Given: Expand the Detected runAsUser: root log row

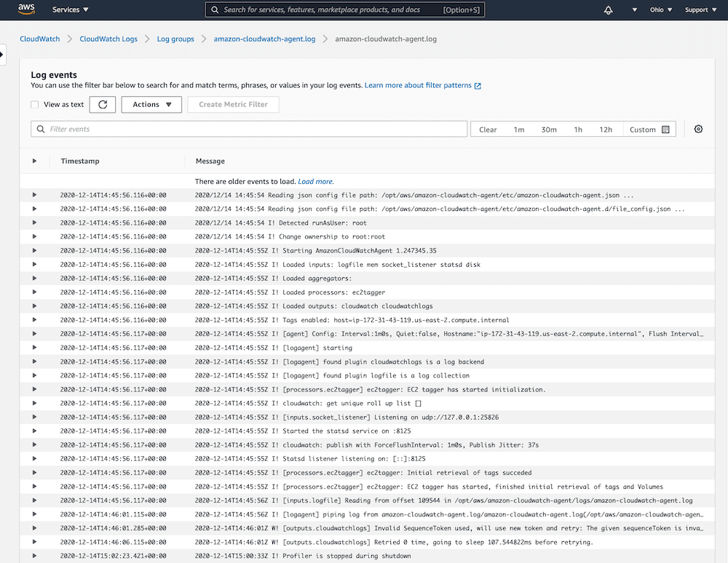Looking at the screenshot, I should pyautogui.click(x=34, y=223).
